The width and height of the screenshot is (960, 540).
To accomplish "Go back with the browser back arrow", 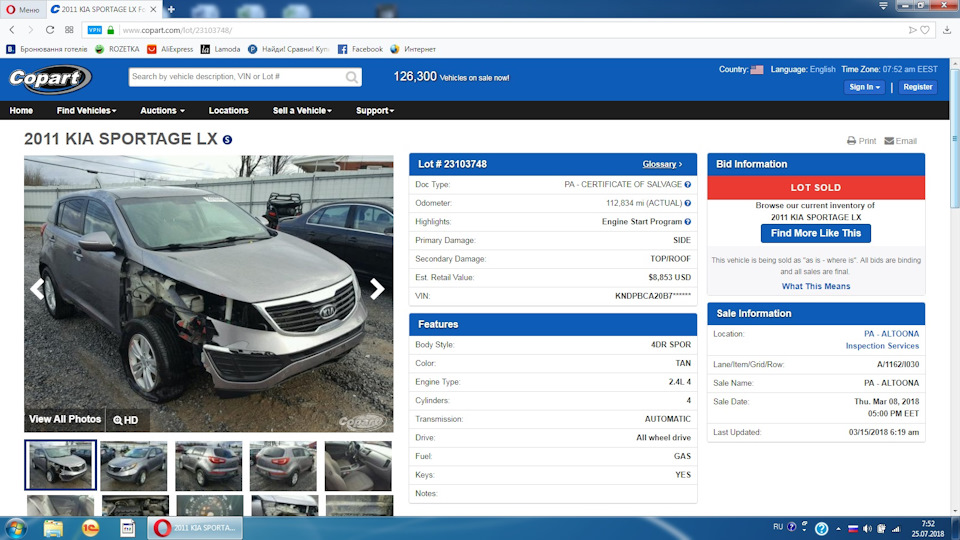I will pos(12,29).
